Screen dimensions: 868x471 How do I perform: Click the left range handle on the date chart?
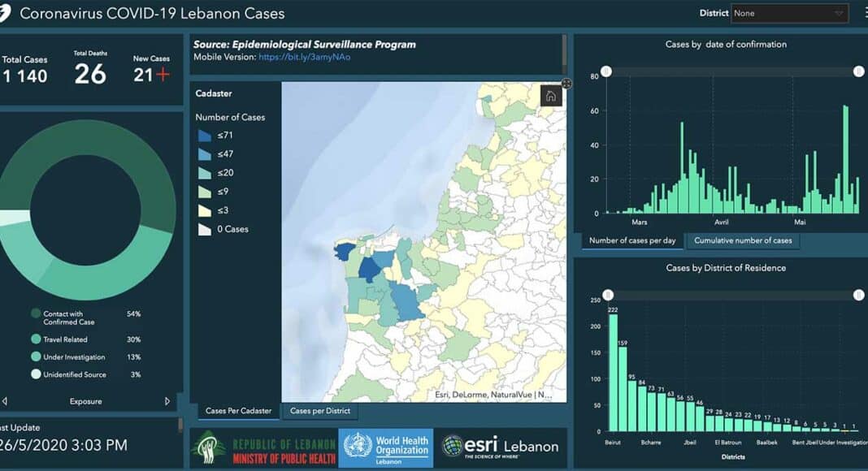[x=606, y=71]
